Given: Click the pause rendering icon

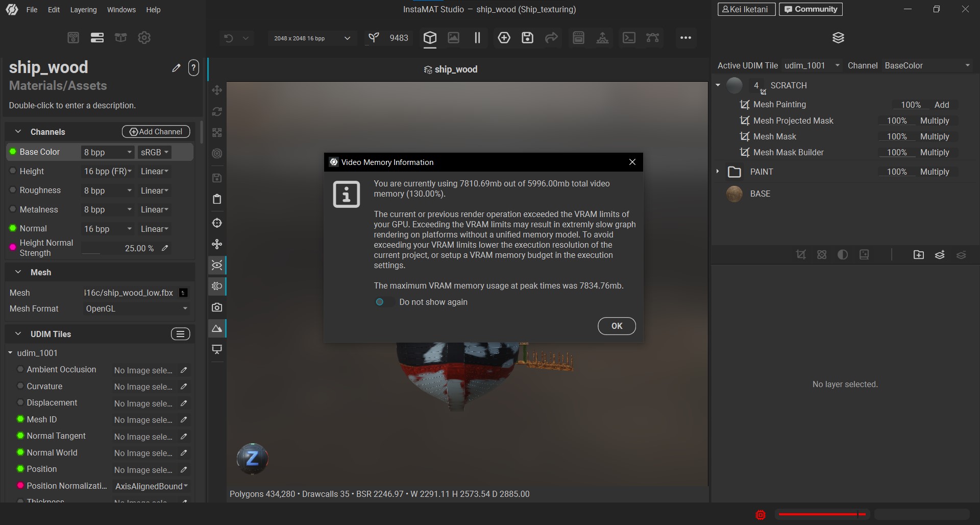Looking at the screenshot, I should click(x=477, y=38).
